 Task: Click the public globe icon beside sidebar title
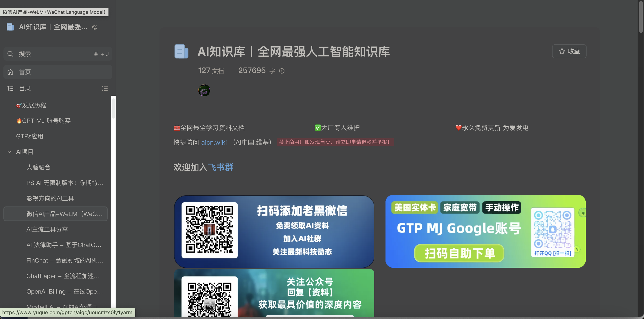tap(94, 27)
